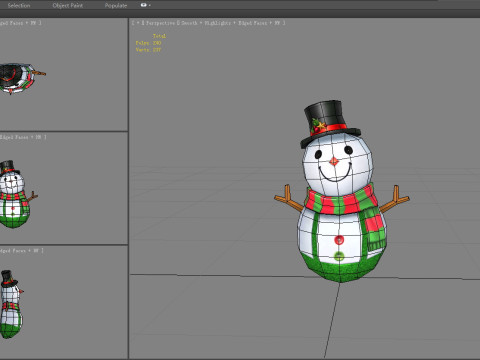480x360 pixels.
Task: Click Edged Faces label in the middle-left viewport
Action: click(14, 137)
